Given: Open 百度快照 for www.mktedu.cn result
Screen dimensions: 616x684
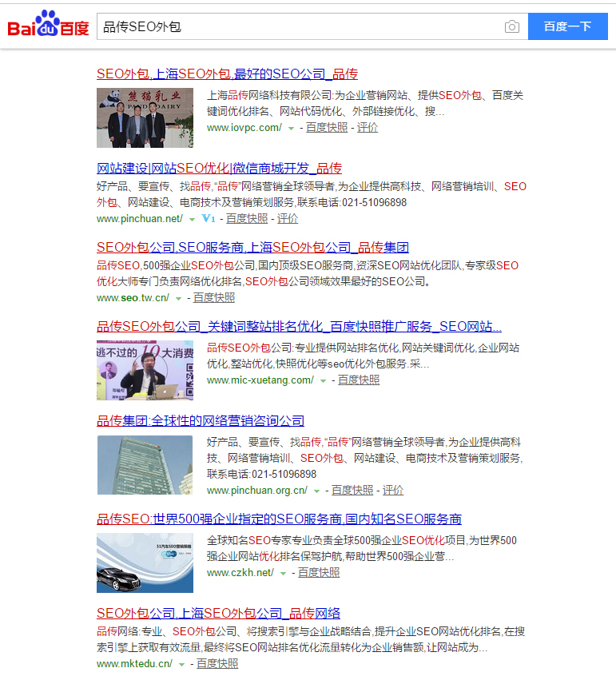Looking at the screenshot, I should coord(217,663).
